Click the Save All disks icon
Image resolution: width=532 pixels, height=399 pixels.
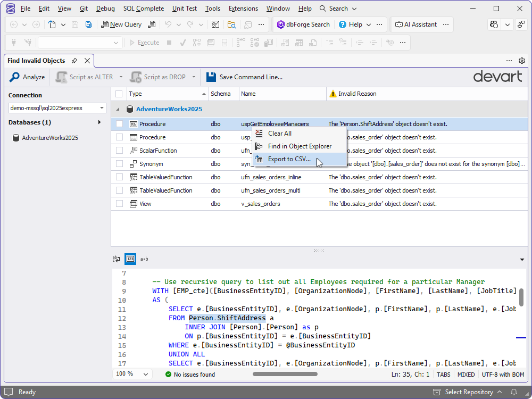pyautogui.click(x=88, y=24)
